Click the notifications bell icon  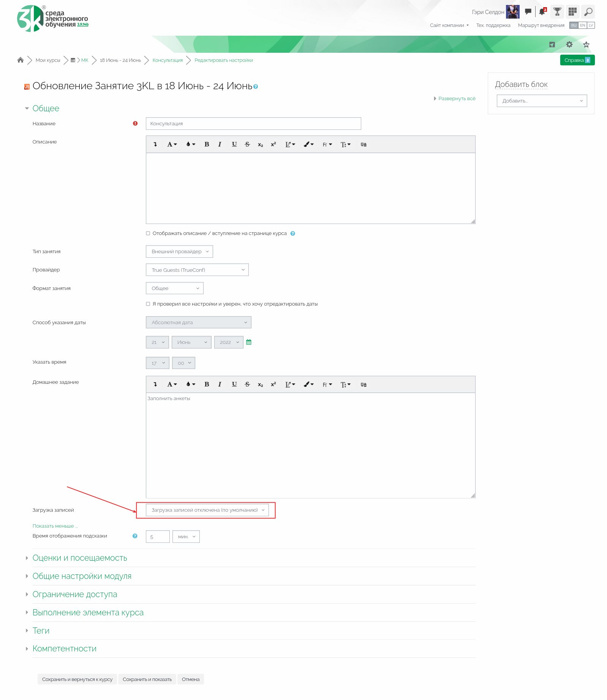(542, 12)
